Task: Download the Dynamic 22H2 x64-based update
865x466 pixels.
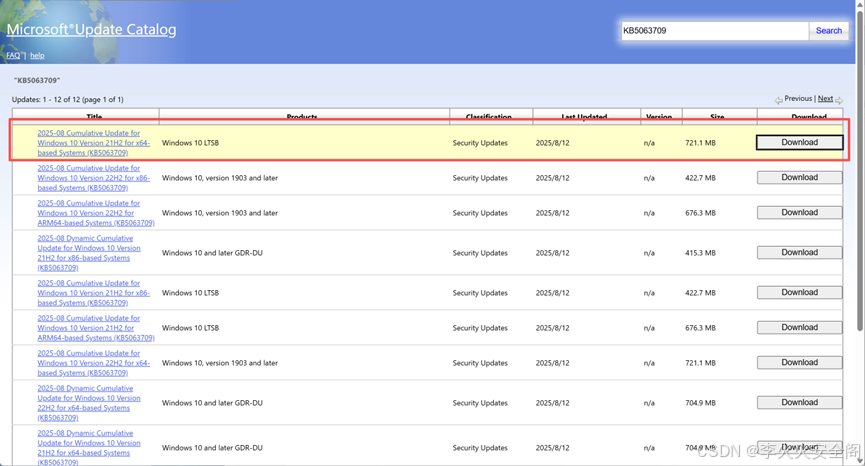Action: pos(799,403)
